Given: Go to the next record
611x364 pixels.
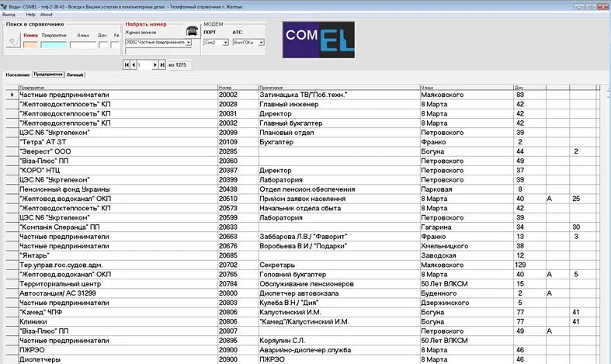Looking at the screenshot, I should [x=155, y=64].
